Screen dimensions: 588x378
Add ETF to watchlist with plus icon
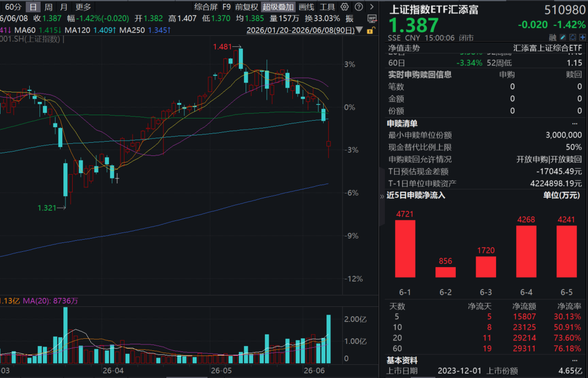(x=582, y=37)
